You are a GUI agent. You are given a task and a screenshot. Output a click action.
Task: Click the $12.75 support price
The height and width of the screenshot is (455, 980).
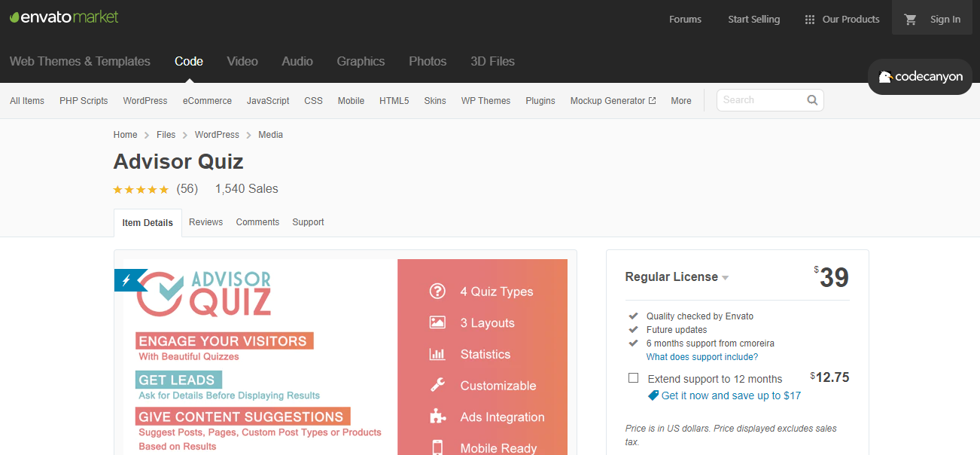[x=829, y=377]
